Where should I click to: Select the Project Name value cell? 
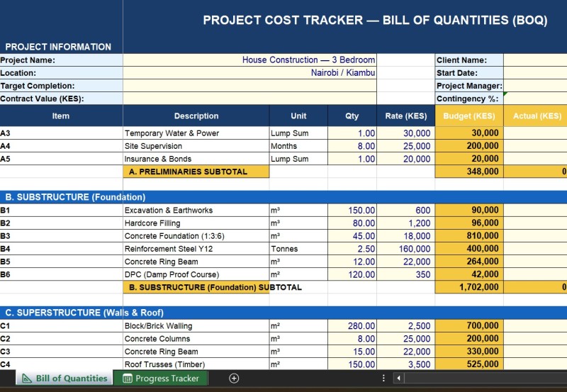(x=249, y=60)
